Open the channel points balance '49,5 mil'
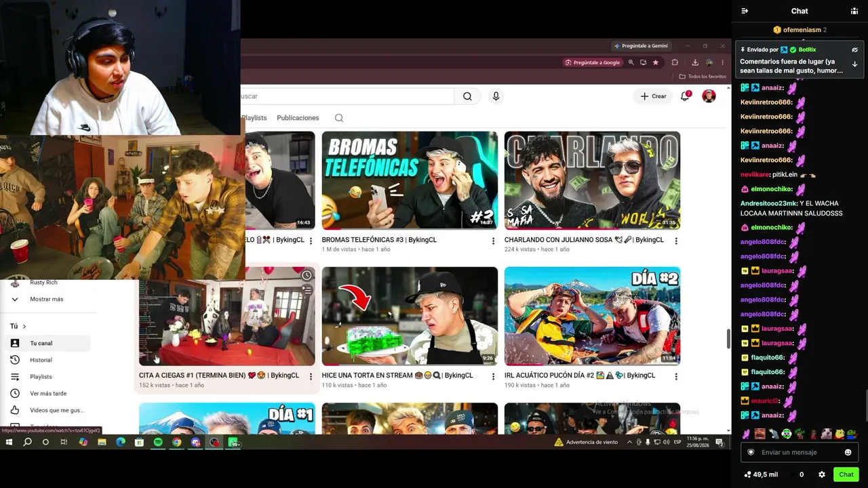This screenshot has height=488, width=868. coord(761,474)
